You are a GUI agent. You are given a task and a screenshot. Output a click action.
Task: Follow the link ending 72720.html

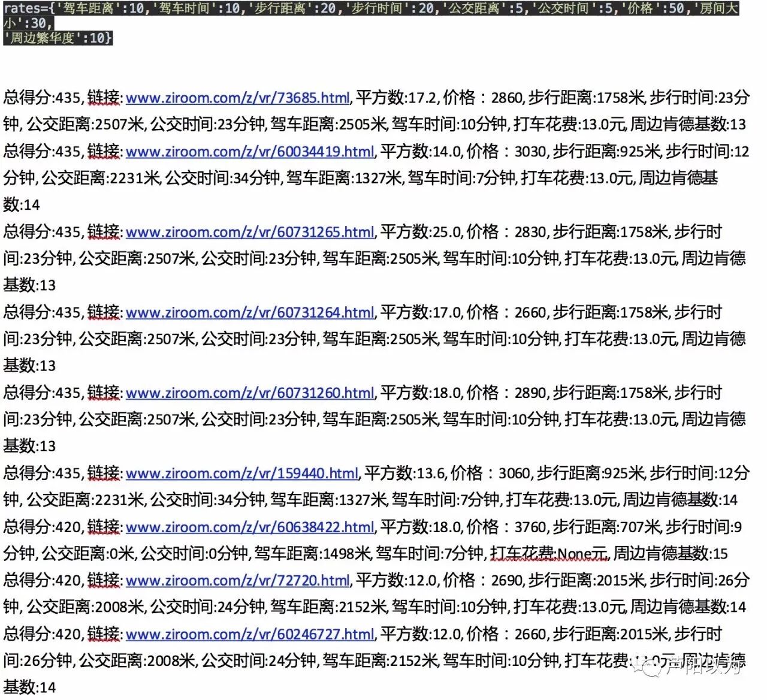238,581
